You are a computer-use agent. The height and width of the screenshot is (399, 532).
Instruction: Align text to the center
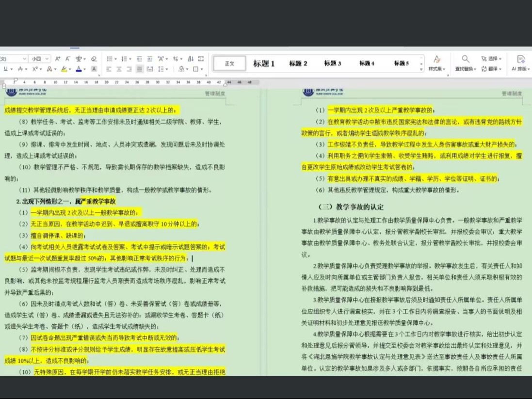click(119, 69)
